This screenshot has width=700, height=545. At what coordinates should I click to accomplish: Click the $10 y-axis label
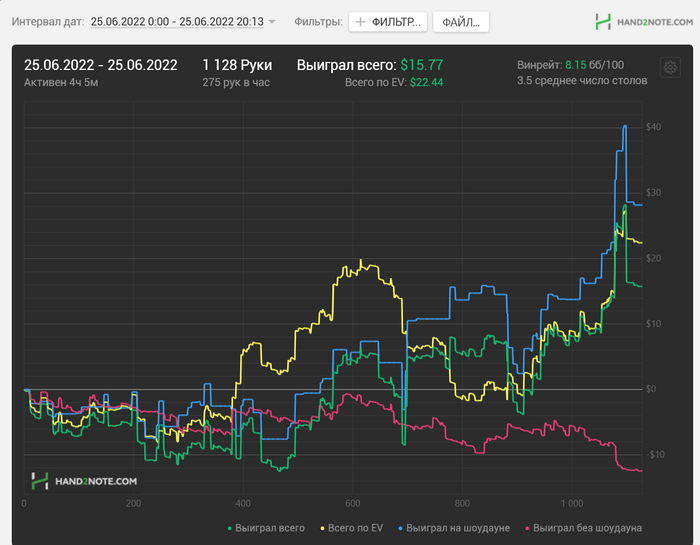click(653, 324)
